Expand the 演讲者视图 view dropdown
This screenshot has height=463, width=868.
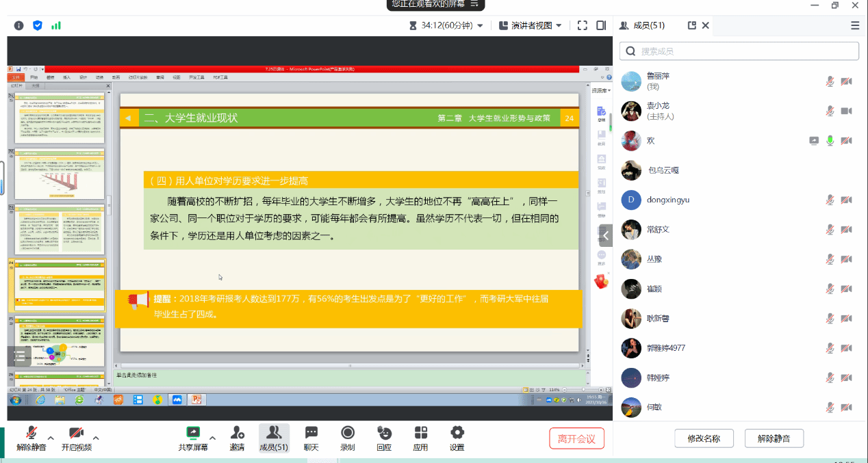pyautogui.click(x=531, y=25)
